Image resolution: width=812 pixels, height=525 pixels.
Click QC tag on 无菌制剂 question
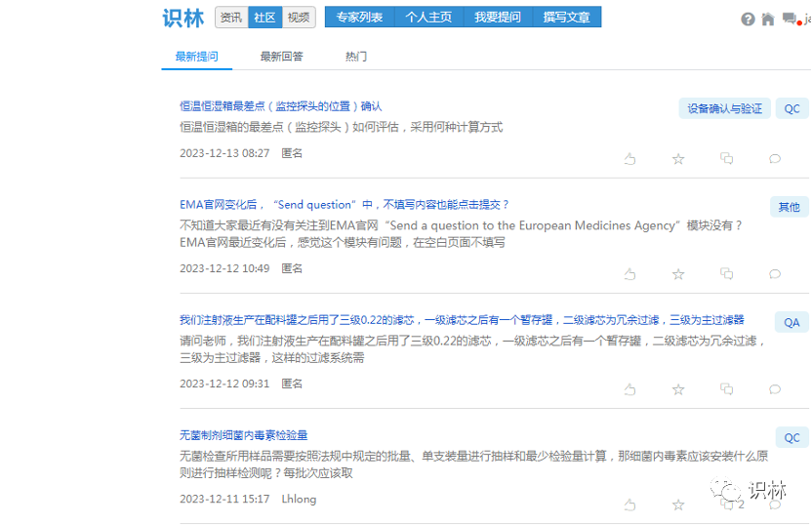pos(792,438)
